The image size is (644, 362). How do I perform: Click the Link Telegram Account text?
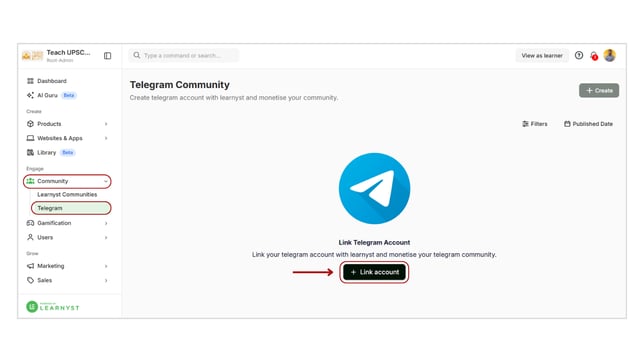(x=374, y=242)
